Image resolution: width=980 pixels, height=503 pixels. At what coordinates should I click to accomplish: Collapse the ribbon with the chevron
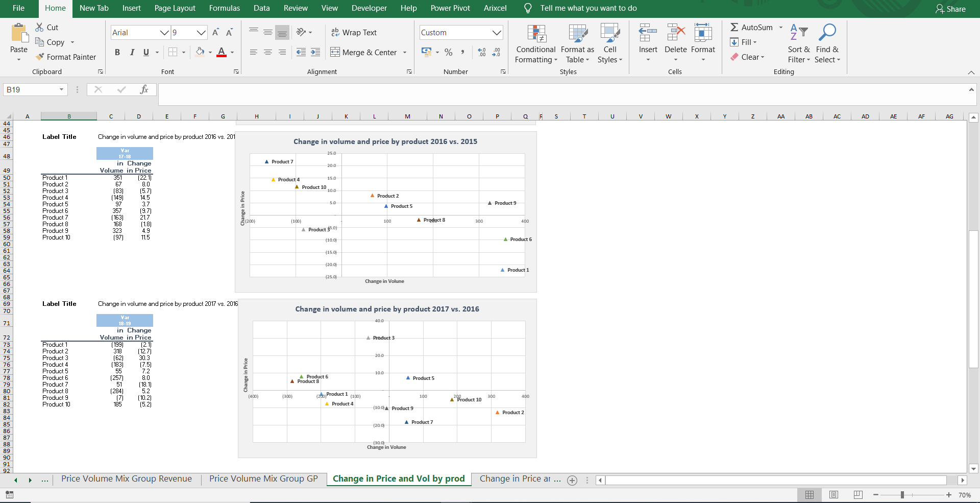pos(971,72)
